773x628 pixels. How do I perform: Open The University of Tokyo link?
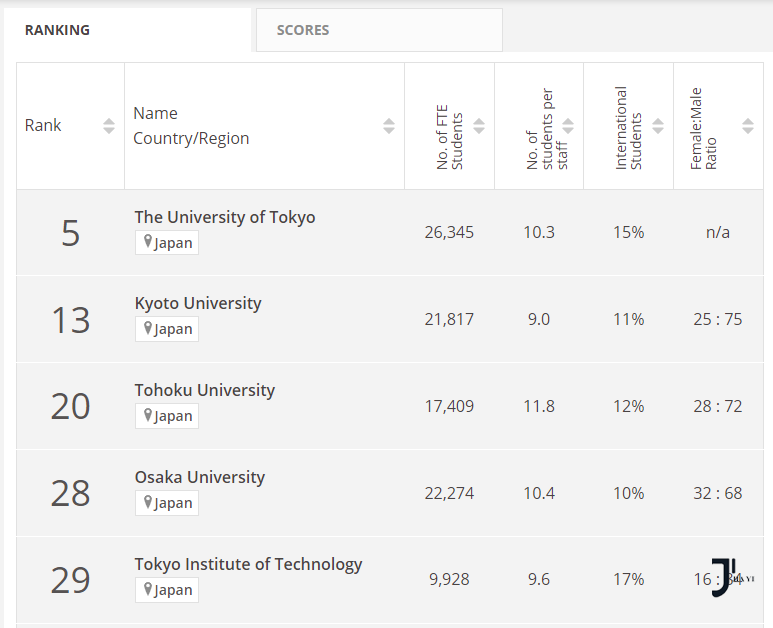225,217
